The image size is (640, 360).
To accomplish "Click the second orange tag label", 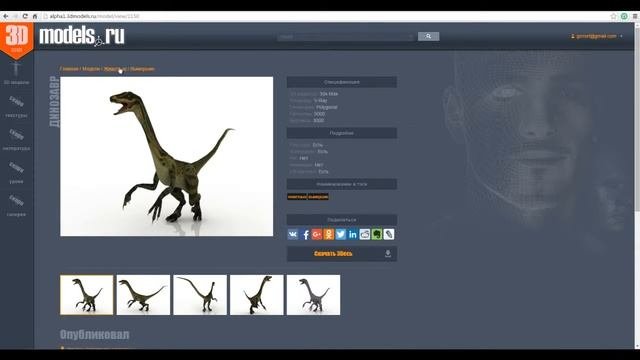I will [x=318, y=197].
